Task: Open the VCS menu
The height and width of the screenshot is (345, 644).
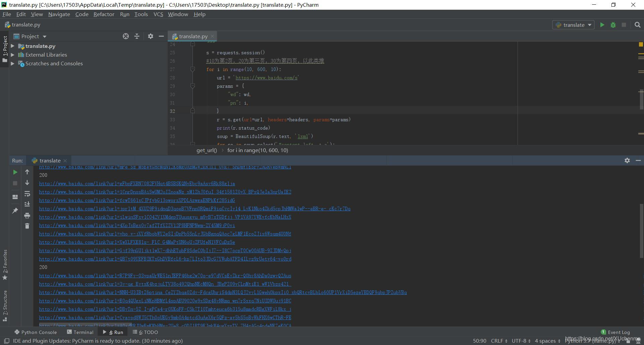Action: click(158, 14)
